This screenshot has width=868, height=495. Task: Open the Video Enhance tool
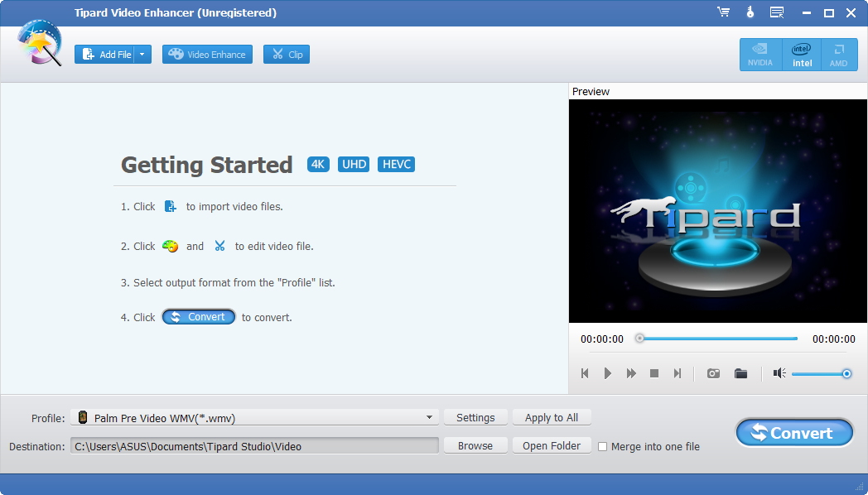click(207, 54)
